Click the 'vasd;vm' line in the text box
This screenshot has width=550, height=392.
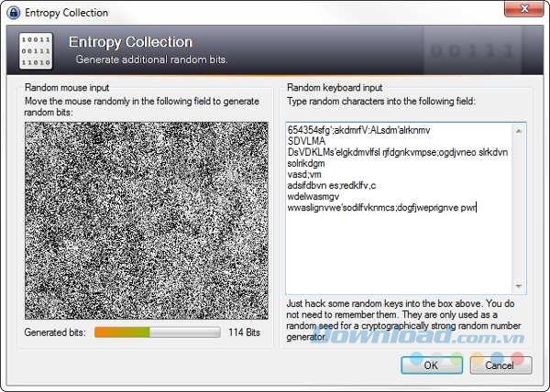point(304,174)
